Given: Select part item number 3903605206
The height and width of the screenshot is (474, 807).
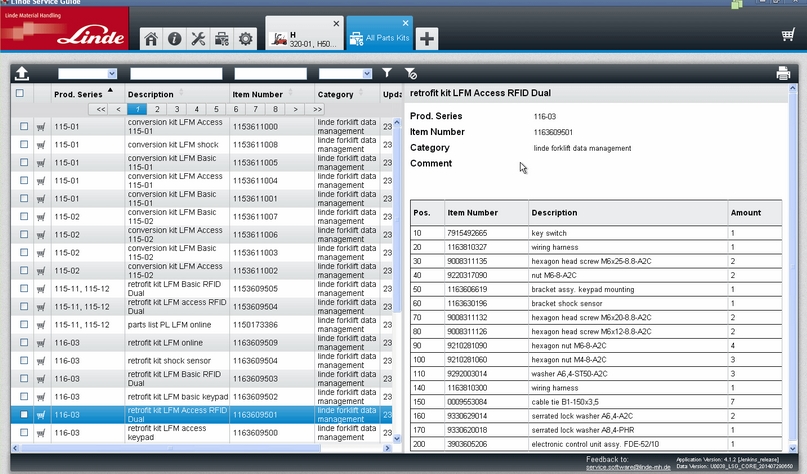Looking at the screenshot, I should click(467, 444).
